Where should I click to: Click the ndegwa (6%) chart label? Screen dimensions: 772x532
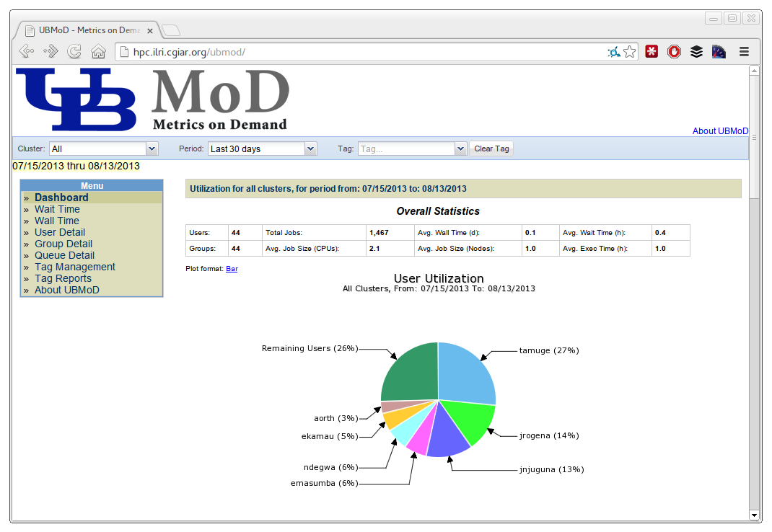pyautogui.click(x=331, y=468)
